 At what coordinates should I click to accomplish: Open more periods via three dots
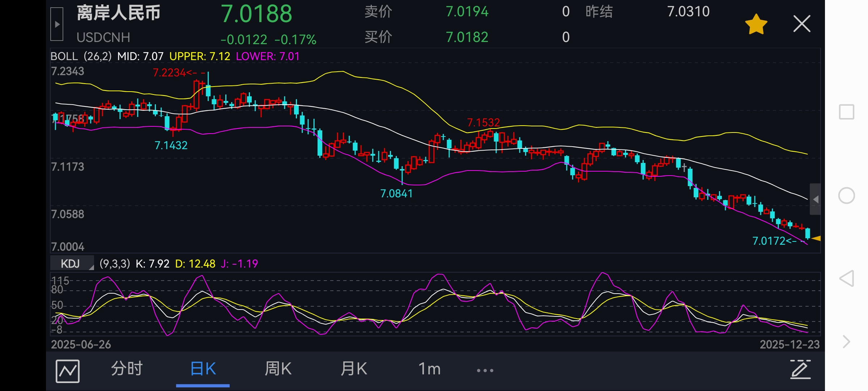pyautogui.click(x=485, y=370)
